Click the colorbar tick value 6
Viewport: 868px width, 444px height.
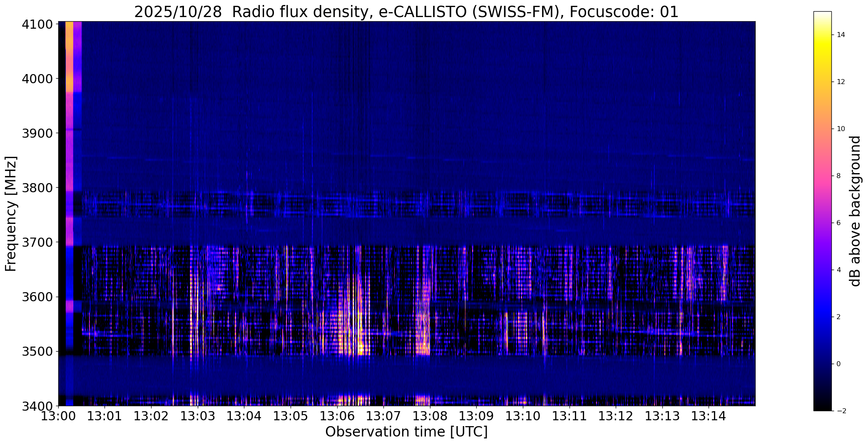(x=838, y=223)
